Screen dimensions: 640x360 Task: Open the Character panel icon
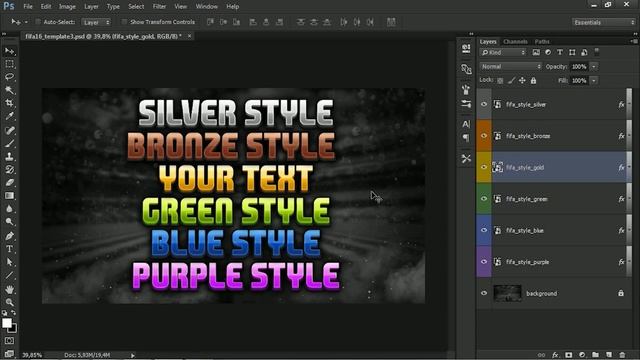[466, 124]
